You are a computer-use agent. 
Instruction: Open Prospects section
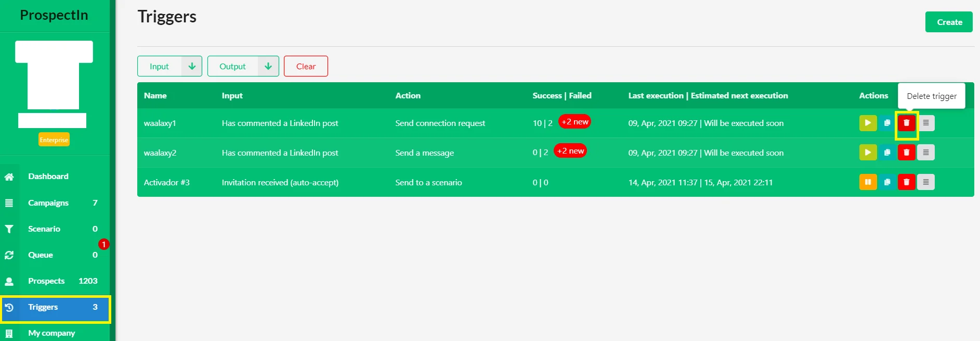(46, 281)
